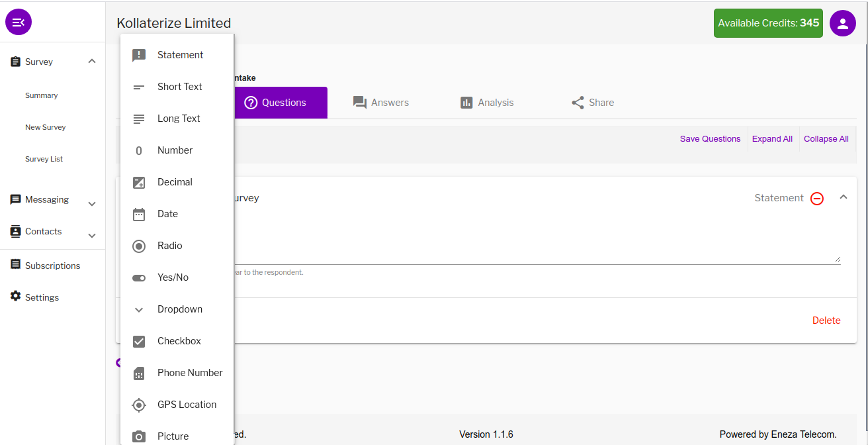Click the Analysis chart icon
The image size is (868, 445).
pos(466,103)
